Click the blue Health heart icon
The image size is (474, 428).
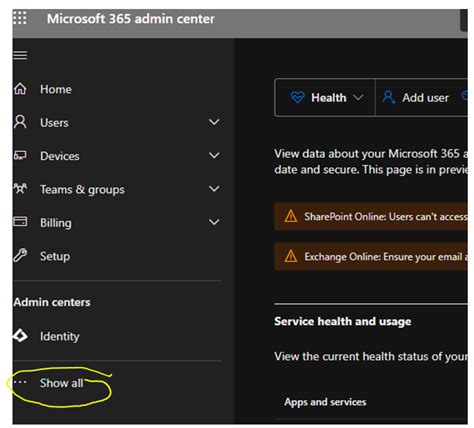click(297, 97)
